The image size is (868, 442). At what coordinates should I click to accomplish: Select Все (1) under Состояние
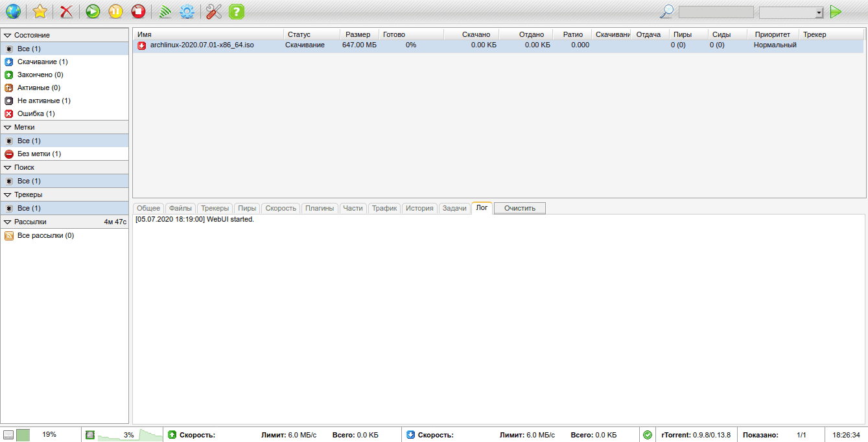click(64, 49)
